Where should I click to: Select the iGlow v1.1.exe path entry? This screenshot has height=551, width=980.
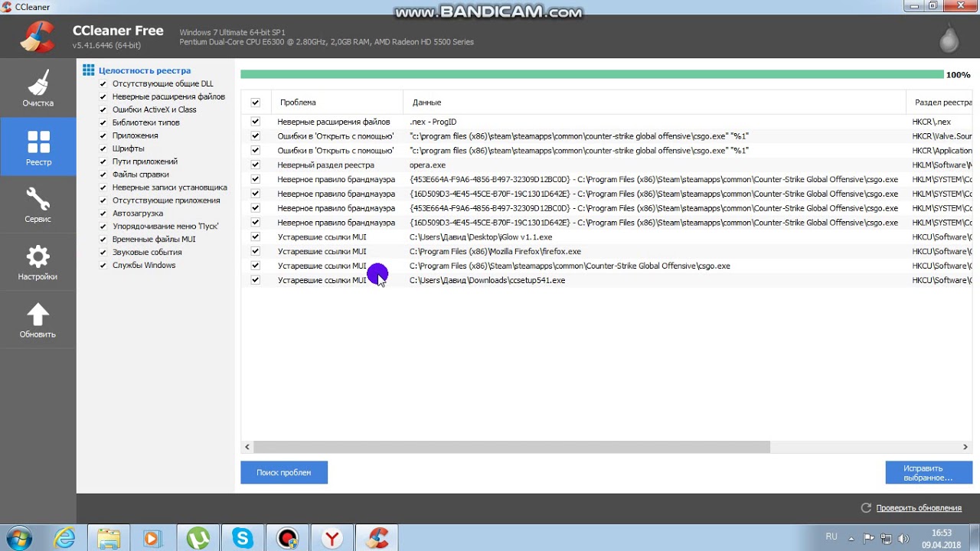tap(481, 237)
